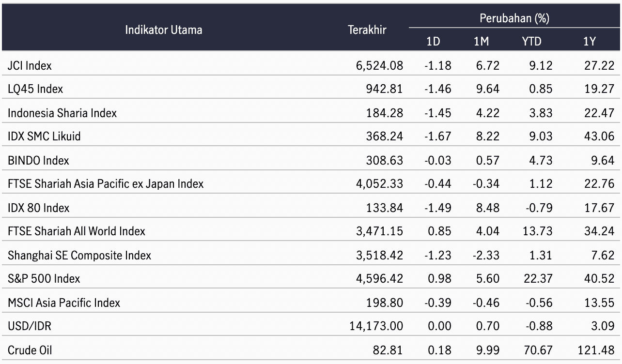
Task: Click BINDO Index 1Y value 9.64
Action: [603, 160]
